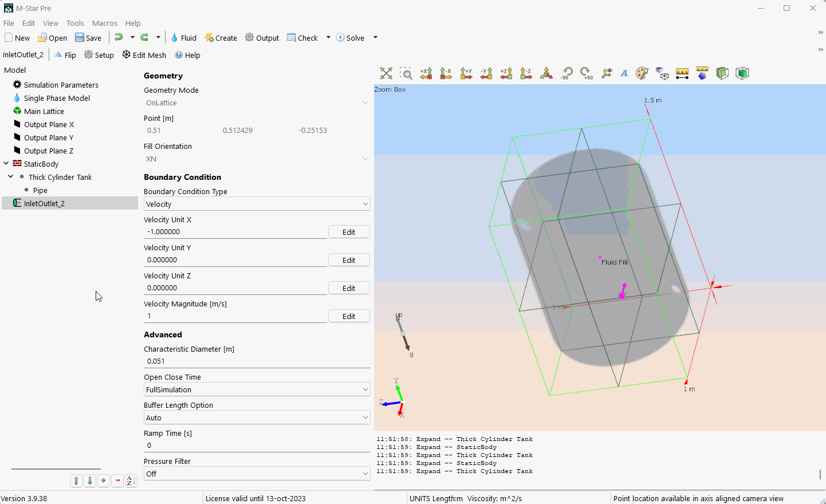826x504 pixels.
Task: Click the Output toolbar button
Action: (262, 38)
